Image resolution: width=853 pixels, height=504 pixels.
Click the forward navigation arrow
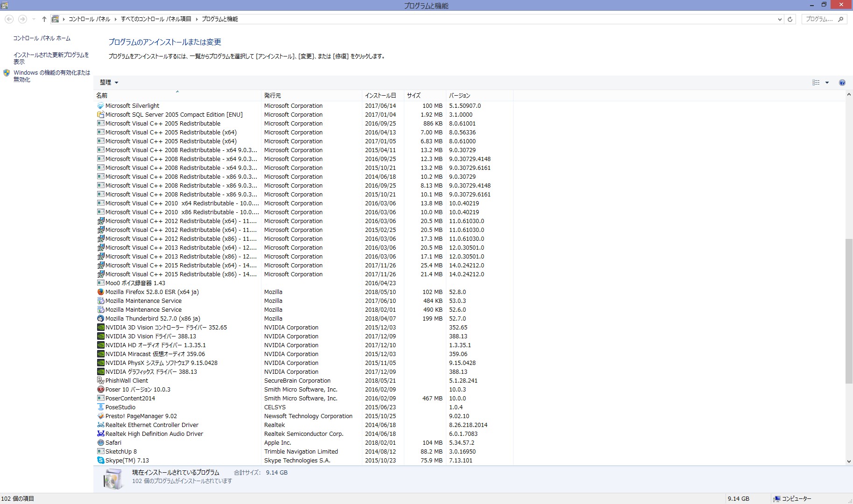point(22,19)
